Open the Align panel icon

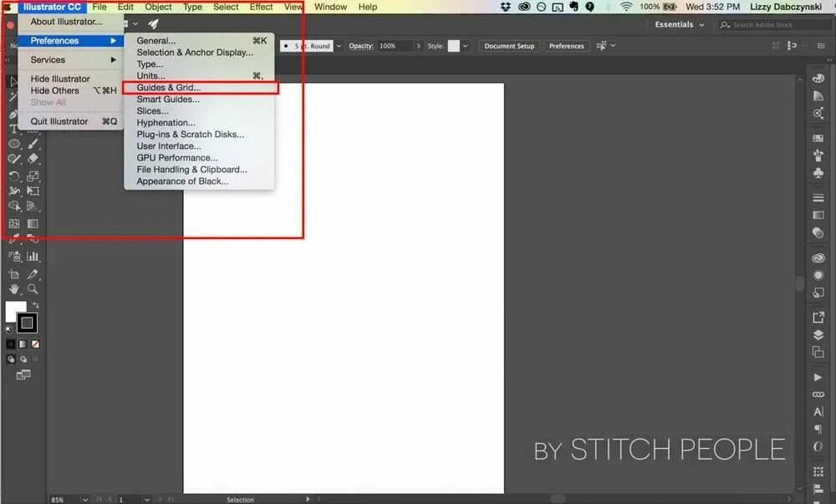point(818,489)
